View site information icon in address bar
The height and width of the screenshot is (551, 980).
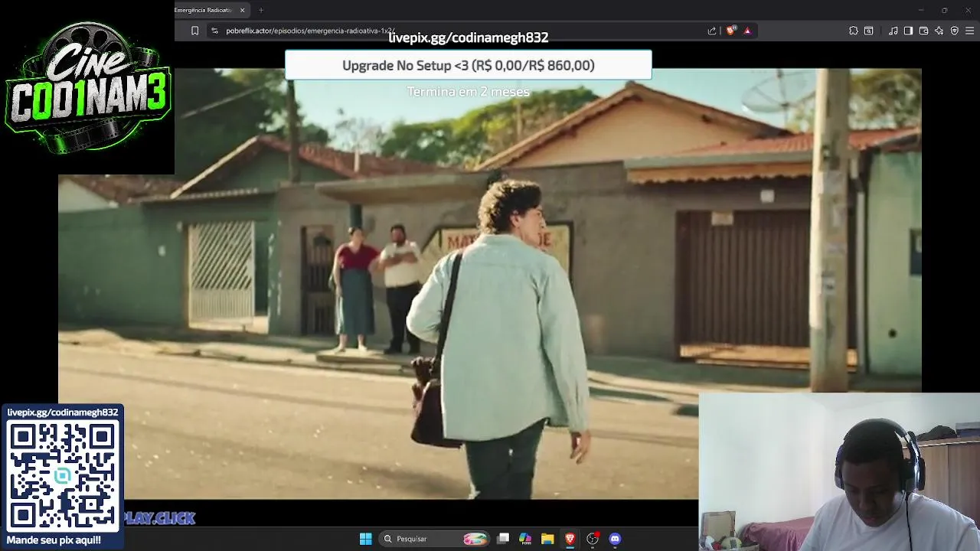coord(214,31)
